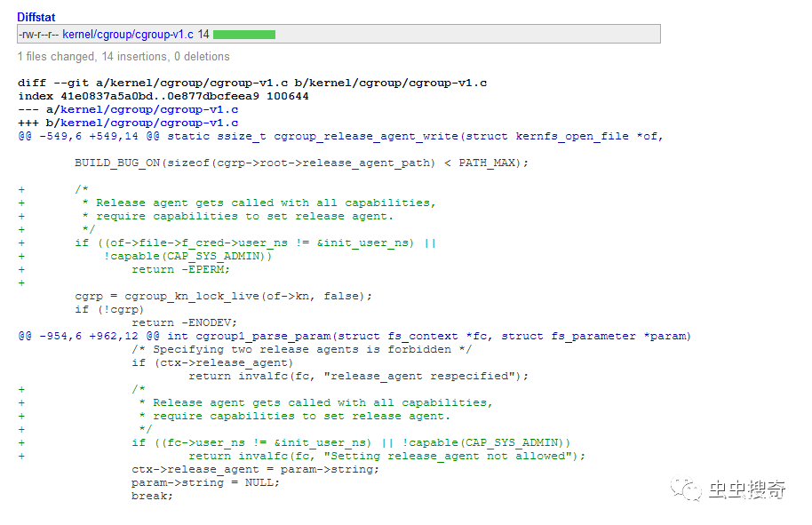Image resolution: width=812 pixels, height=525 pixels.
Task: Click the green insertions bar in diffstat
Action: coord(244,35)
